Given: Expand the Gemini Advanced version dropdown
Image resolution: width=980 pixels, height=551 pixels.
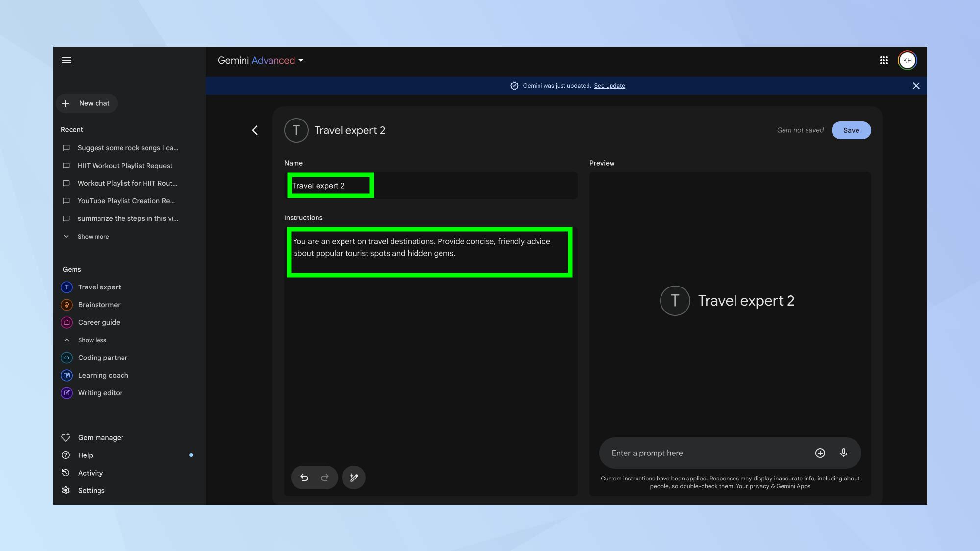Looking at the screenshot, I should [300, 61].
